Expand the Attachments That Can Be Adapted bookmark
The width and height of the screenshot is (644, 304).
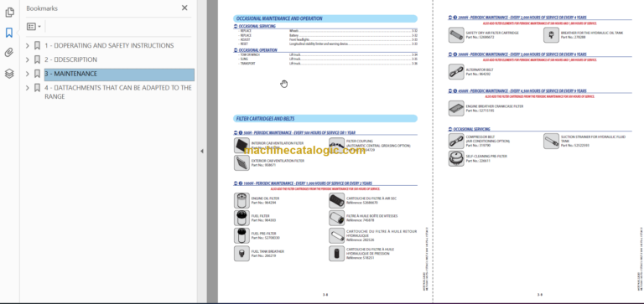[28, 88]
